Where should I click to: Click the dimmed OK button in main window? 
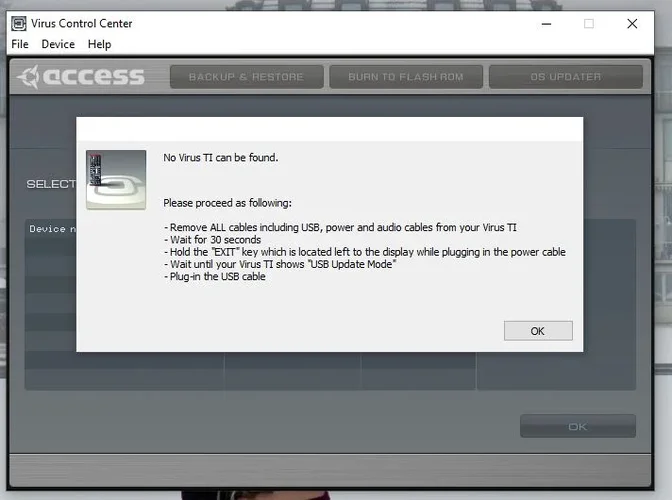point(578,426)
